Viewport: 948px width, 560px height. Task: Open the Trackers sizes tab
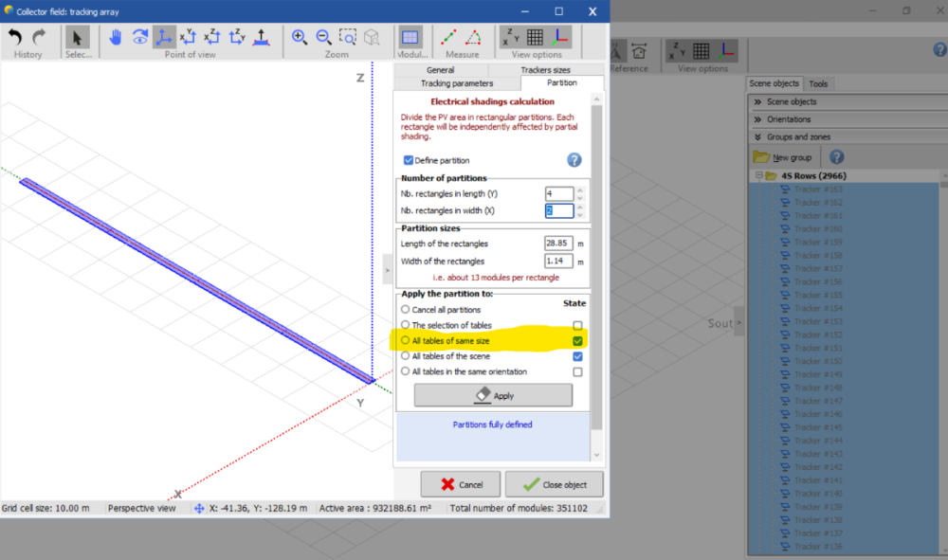point(545,70)
